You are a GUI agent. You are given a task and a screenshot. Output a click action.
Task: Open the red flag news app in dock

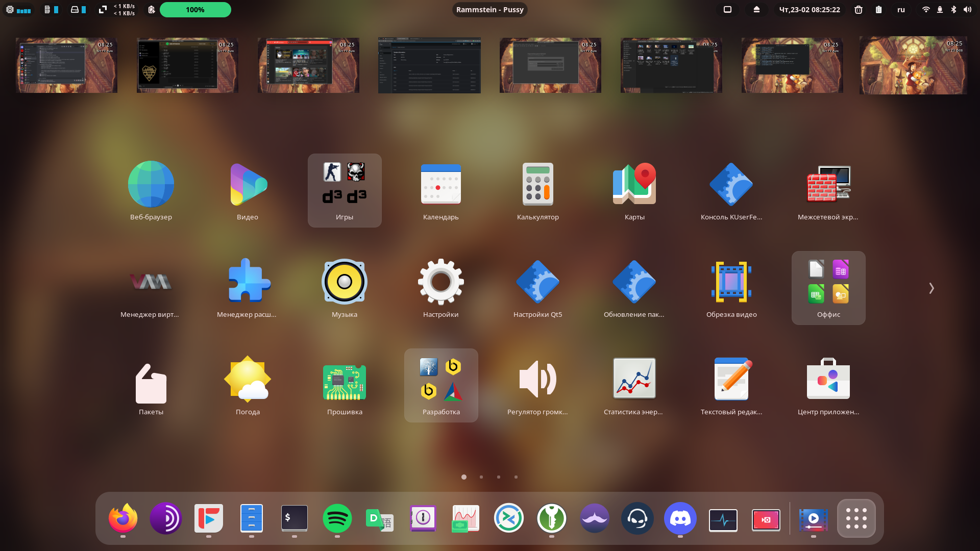click(209, 518)
